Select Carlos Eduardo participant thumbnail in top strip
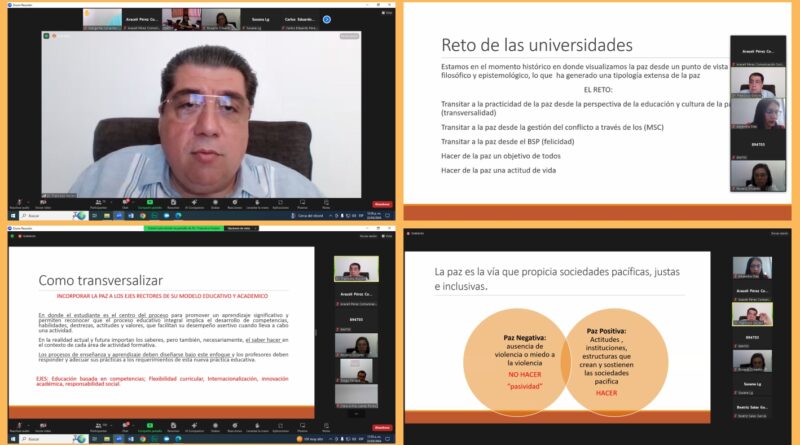 tap(298, 18)
